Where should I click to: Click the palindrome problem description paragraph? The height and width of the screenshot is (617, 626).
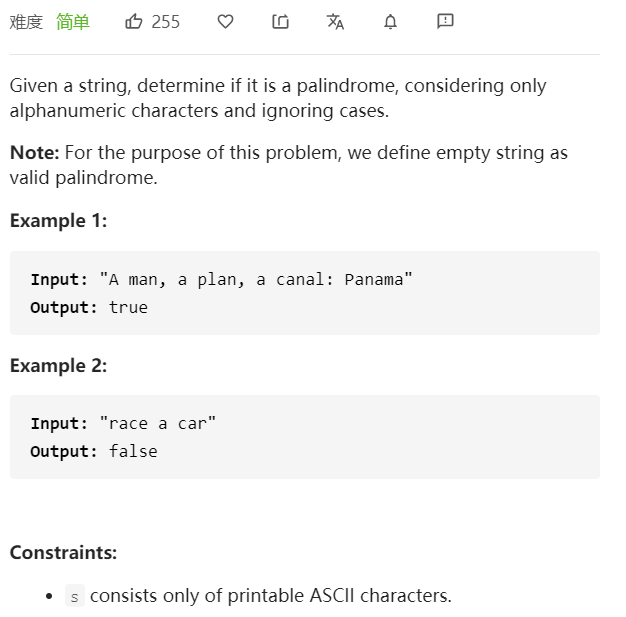(278, 98)
